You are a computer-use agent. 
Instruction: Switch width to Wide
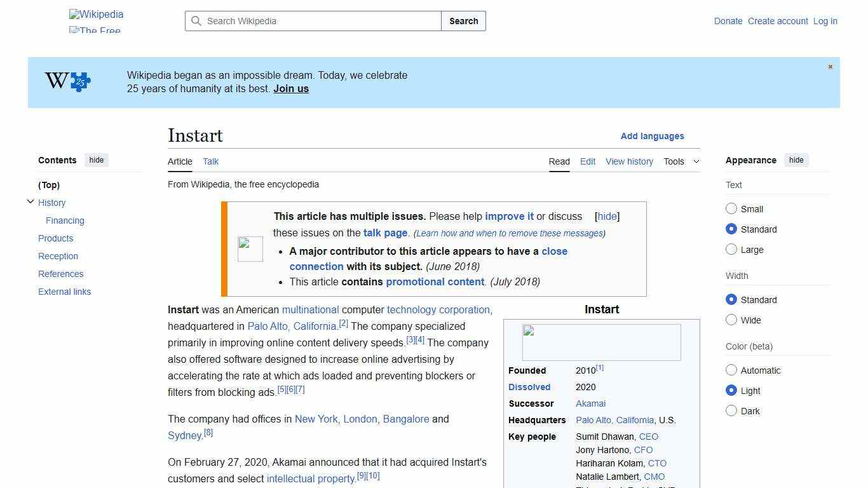[x=731, y=320]
